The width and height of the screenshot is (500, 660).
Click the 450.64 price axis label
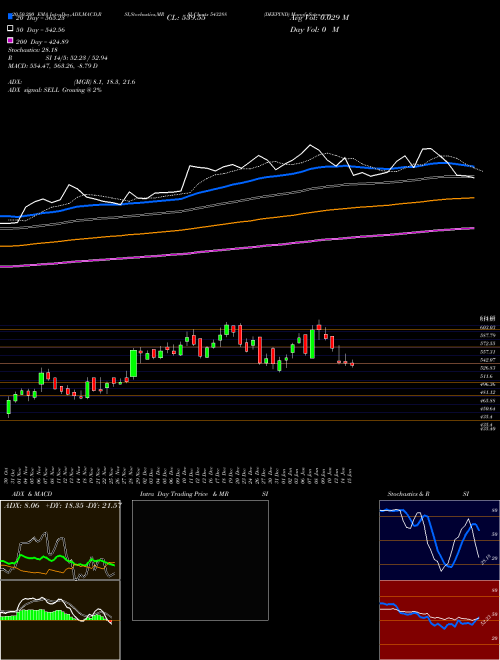coord(487,409)
